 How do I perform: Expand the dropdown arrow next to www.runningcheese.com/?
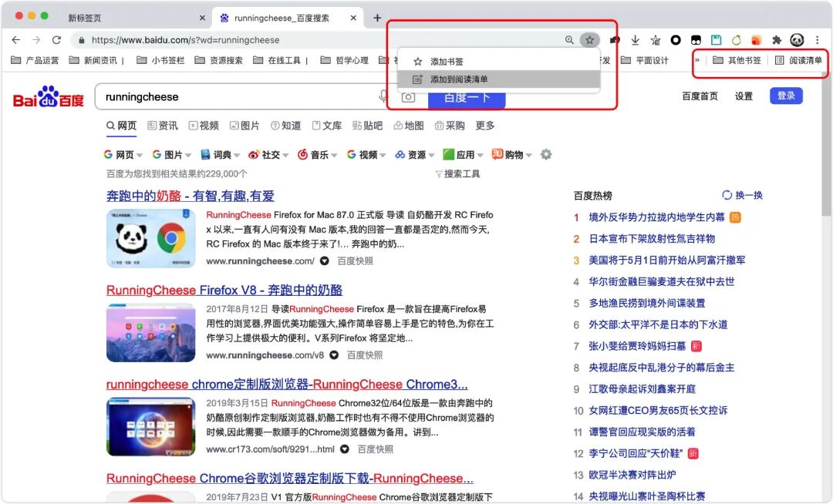tap(325, 261)
